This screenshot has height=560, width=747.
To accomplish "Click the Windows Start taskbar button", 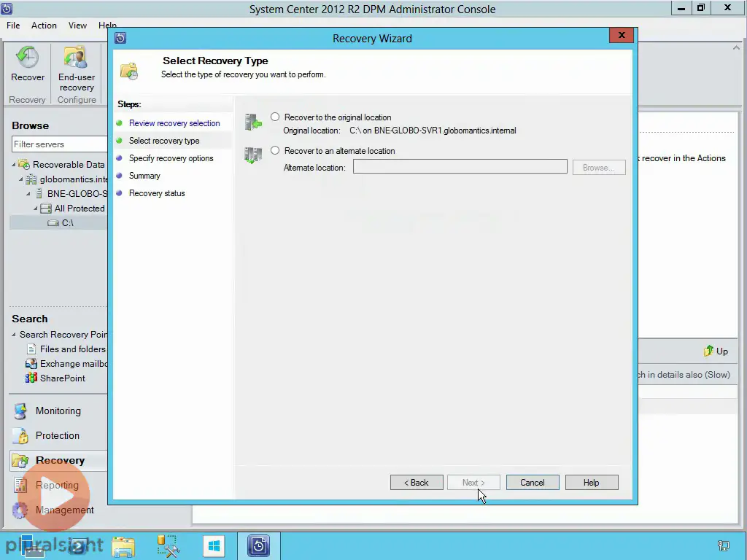I will coord(214,546).
